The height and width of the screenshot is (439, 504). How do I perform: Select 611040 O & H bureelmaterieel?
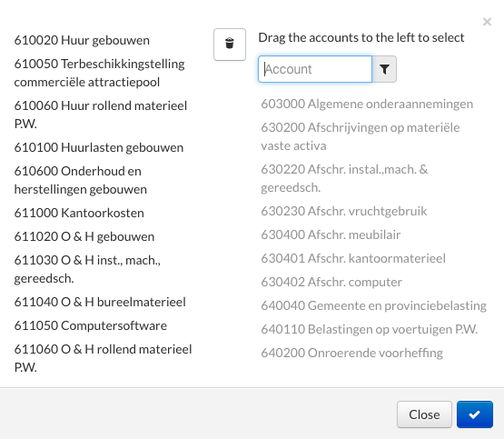[100, 302]
